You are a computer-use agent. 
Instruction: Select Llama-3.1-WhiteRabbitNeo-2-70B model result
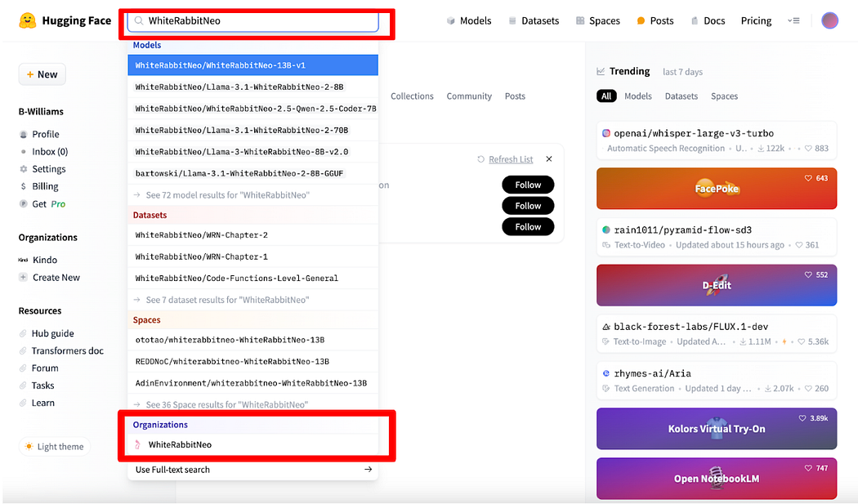[252, 130]
